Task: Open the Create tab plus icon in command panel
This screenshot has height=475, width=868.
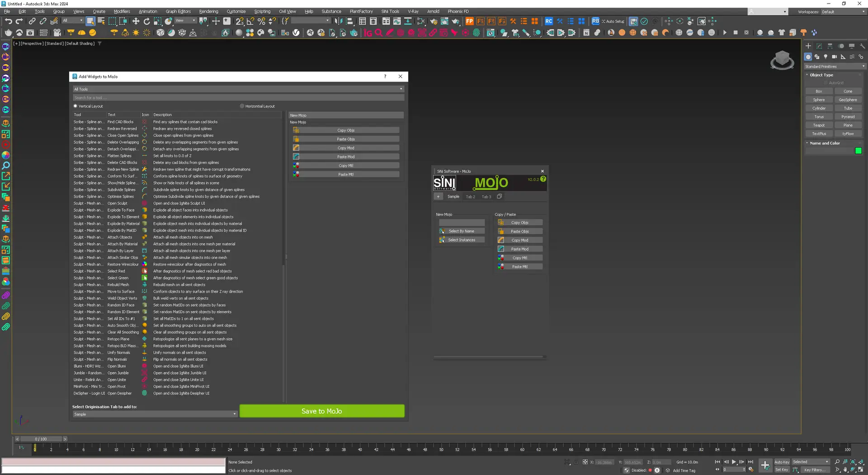Action: [808, 46]
